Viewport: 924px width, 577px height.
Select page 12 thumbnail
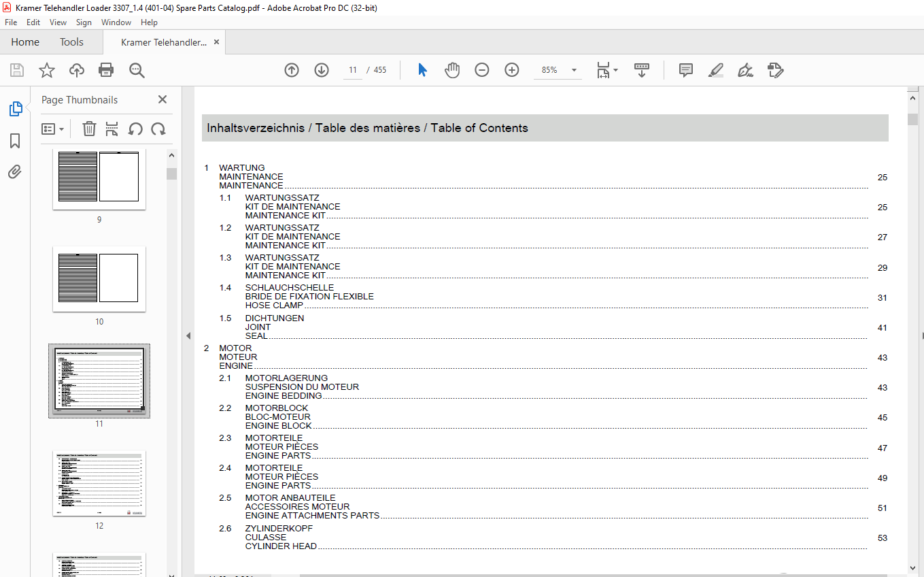(99, 483)
